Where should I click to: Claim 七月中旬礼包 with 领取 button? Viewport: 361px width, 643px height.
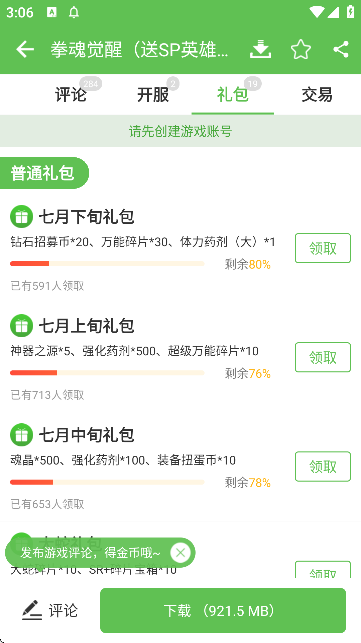323,466
